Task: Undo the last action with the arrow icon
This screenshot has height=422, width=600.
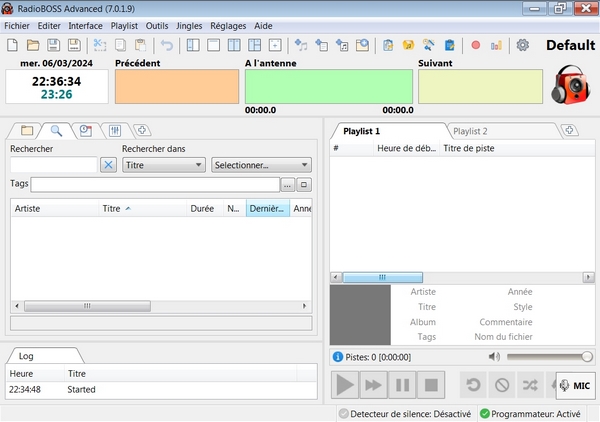Action: (167, 45)
